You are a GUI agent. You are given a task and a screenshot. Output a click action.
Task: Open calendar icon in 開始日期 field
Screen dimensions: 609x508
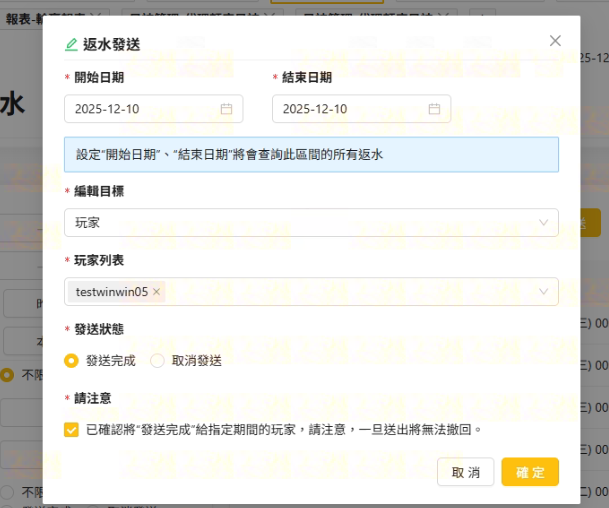point(226,109)
